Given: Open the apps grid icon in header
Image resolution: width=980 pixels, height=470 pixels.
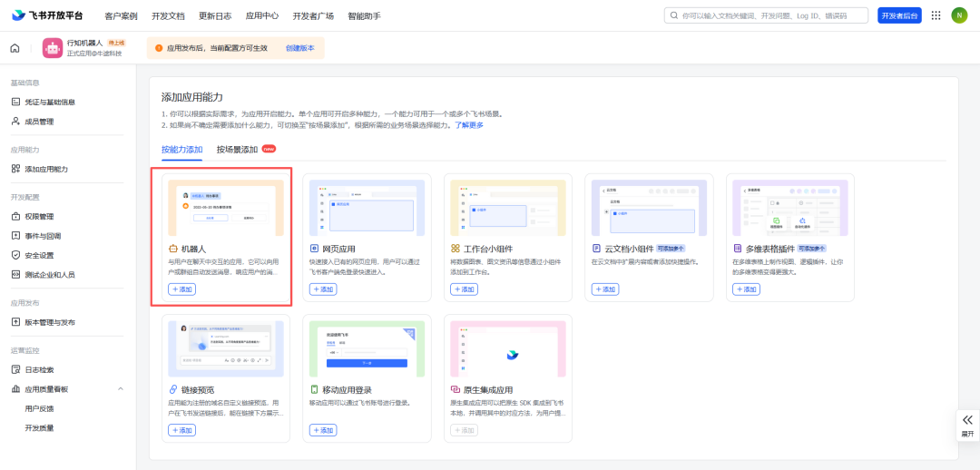Looking at the screenshot, I should 936,15.
